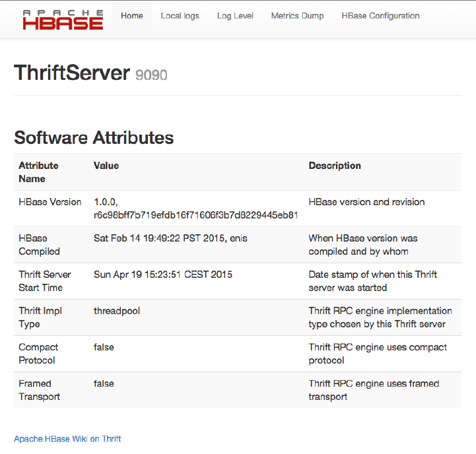This screenshot has height=454, width=476.
Task: Click the 'When HBase version was compiled' description
Action: point(363,245)
